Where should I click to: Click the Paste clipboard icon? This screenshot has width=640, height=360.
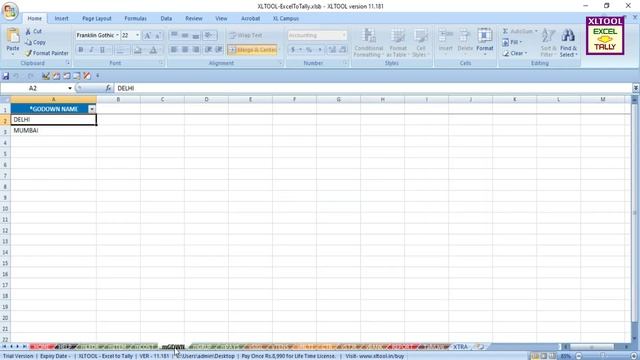coord(13,36)
